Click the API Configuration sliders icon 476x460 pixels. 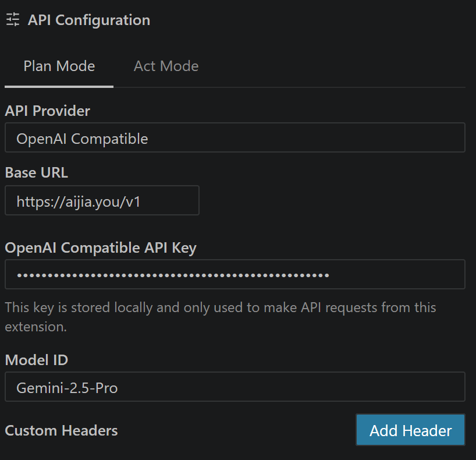pos(12,20)
